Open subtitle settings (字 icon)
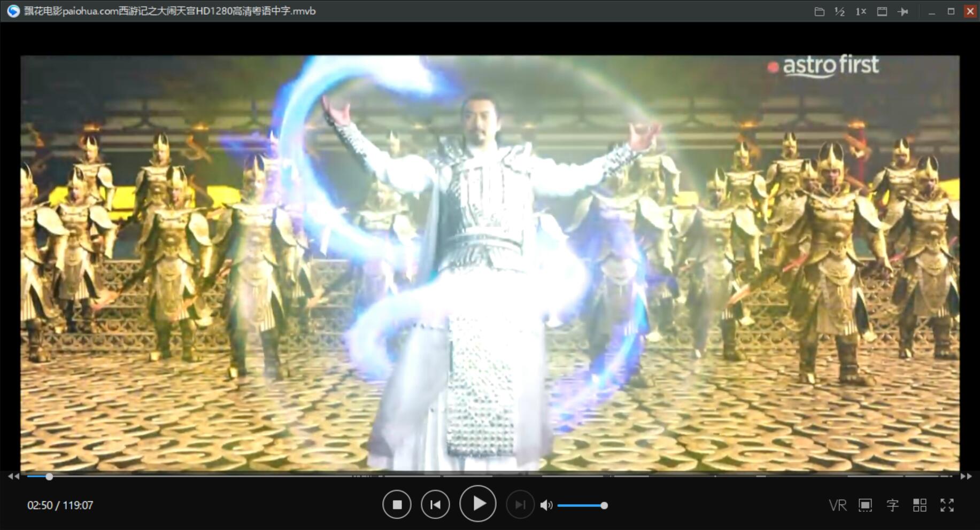This screenshot has height=530, width=980. click(x=892, y=505)
